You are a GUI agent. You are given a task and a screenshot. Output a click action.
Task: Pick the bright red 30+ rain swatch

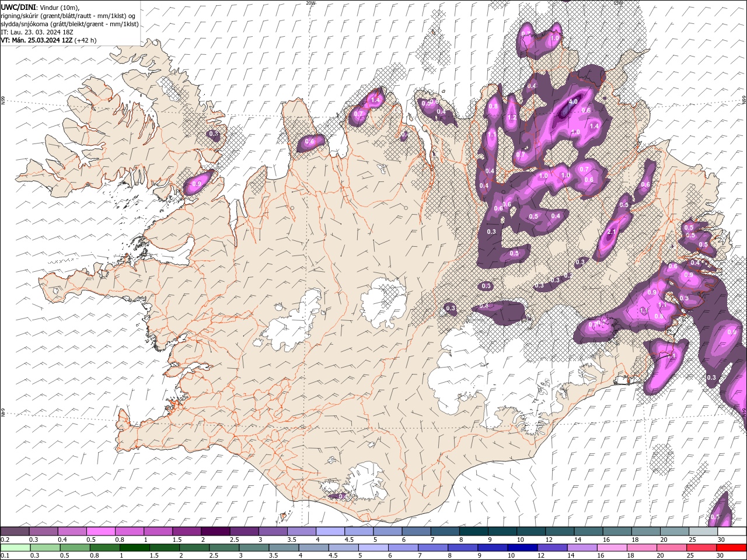click(x=732, y=548)
